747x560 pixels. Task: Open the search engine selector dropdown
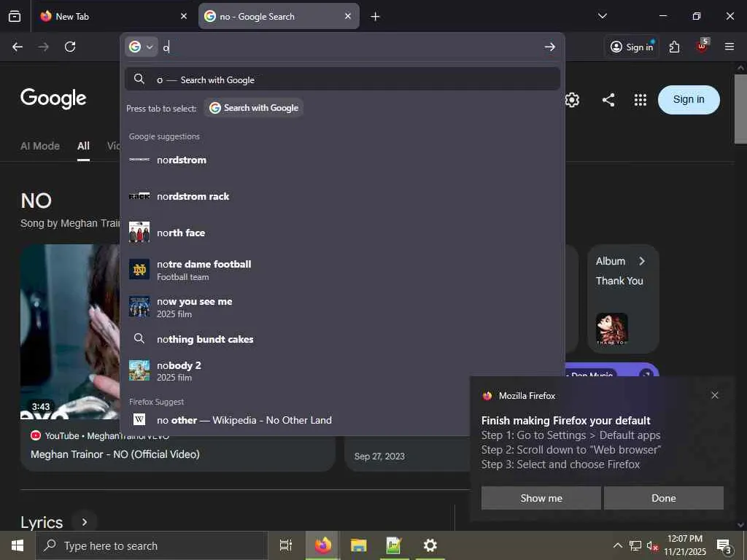(141, 47)
